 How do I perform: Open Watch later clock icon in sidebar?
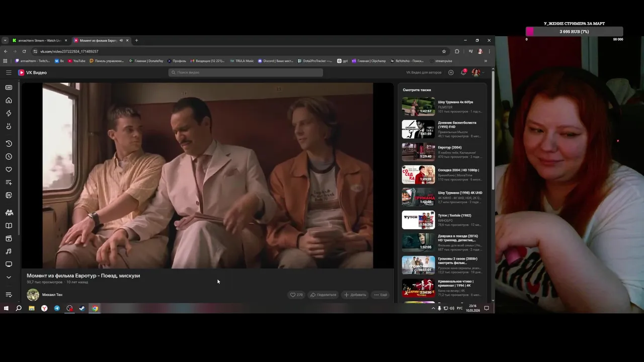click(9, 156)
